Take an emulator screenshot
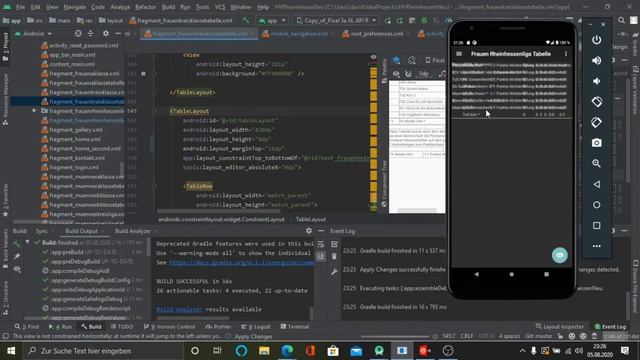The image size is (640, 360). pos(596,143)
